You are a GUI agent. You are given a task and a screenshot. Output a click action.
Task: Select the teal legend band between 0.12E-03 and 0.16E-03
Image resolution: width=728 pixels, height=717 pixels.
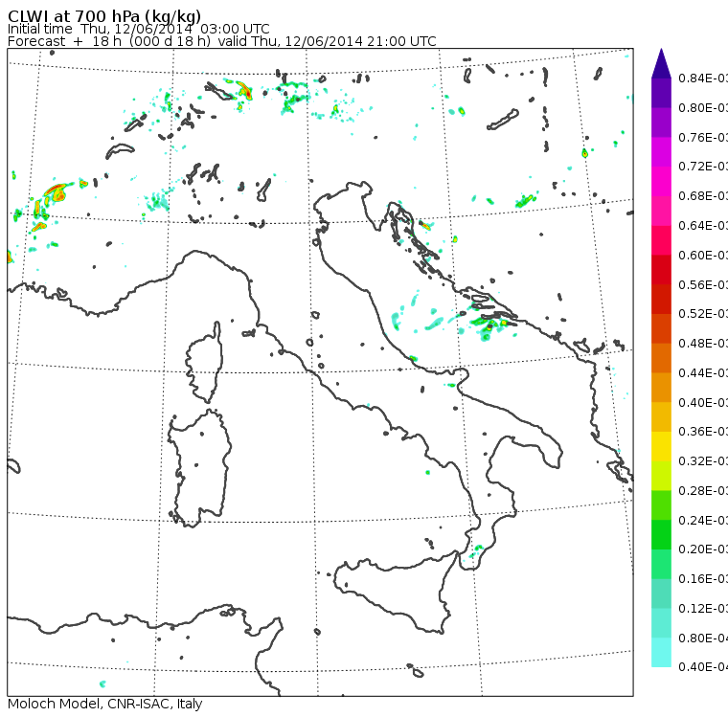pyautogui.click(x=661, y=594)
